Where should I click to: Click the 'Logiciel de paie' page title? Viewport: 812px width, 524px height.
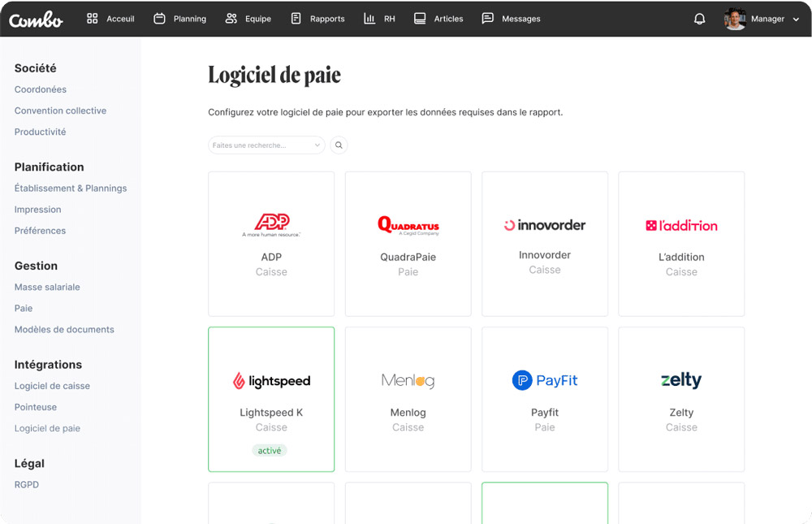tap(274, 76)
